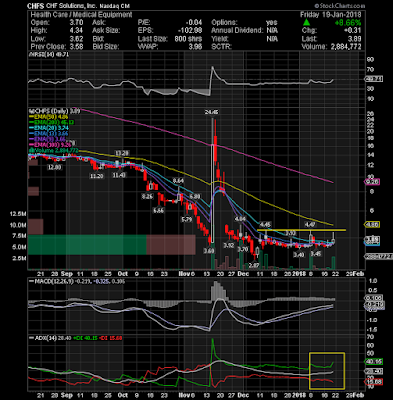
Task: Select the yellow EMA(50) legend entry
Action: point(49,117)
